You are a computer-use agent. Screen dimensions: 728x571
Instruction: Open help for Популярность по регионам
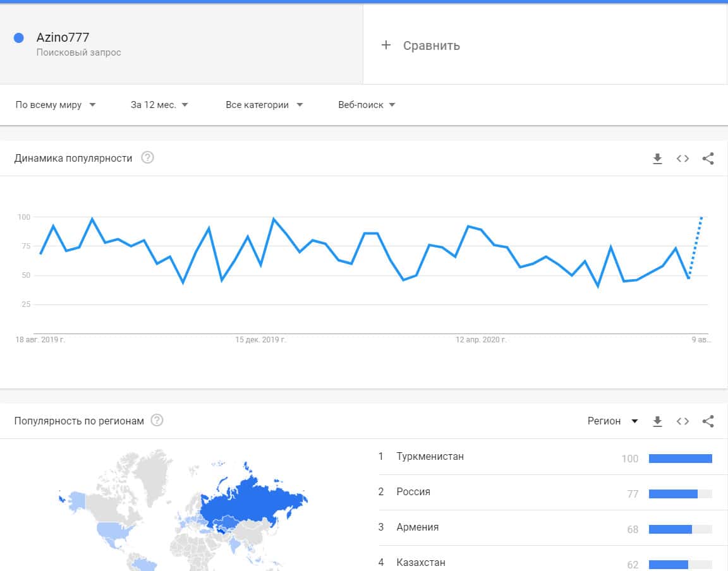157,421
